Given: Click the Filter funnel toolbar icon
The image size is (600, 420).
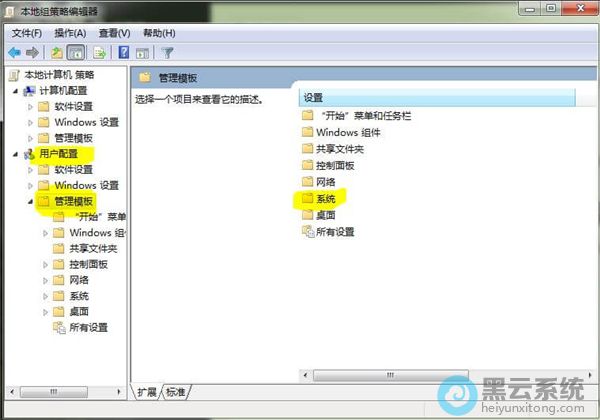Looking at the screenshot, I should (168, 52).
